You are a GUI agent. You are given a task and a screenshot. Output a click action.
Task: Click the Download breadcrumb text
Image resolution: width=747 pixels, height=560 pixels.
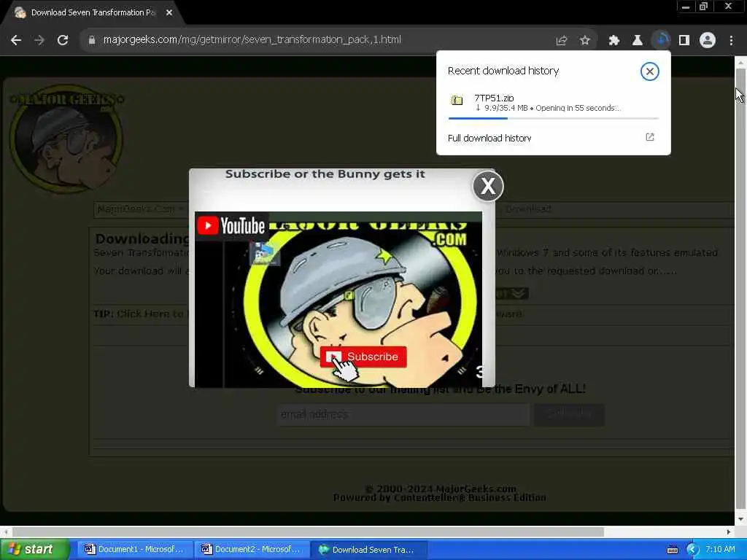tap(528, 209)
